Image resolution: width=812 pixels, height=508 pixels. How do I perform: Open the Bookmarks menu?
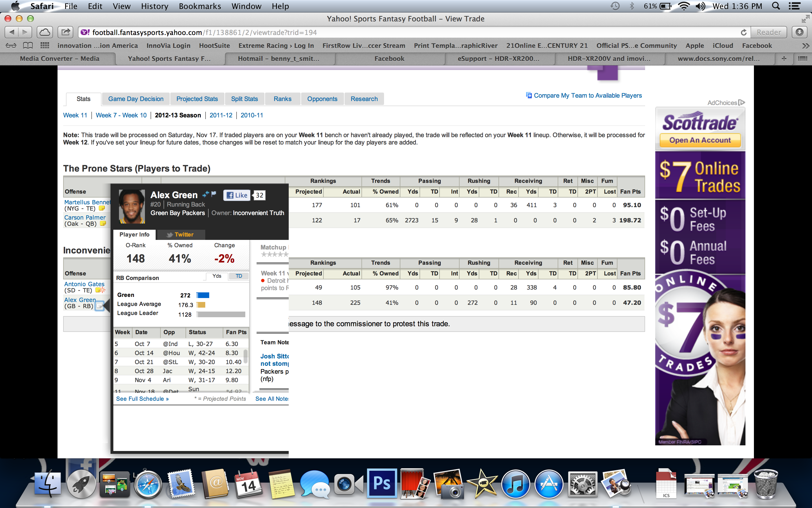point(200,6)
